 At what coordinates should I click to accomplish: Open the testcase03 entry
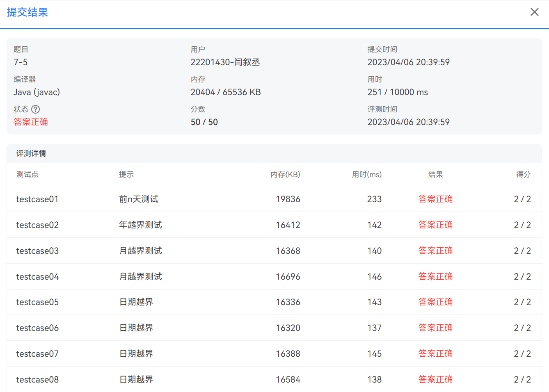(x=37, y=251)
